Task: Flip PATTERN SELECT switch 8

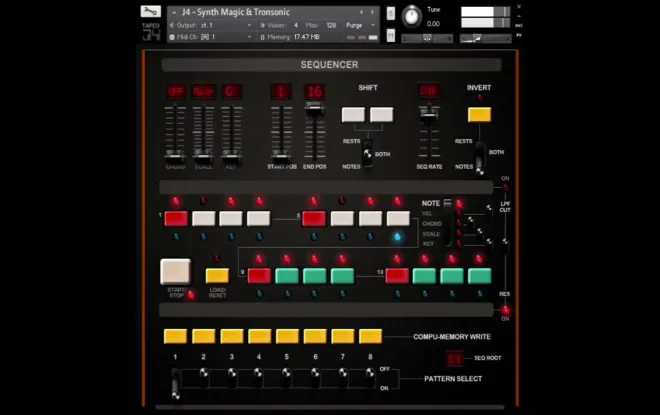Action: (x=370, y=377)
